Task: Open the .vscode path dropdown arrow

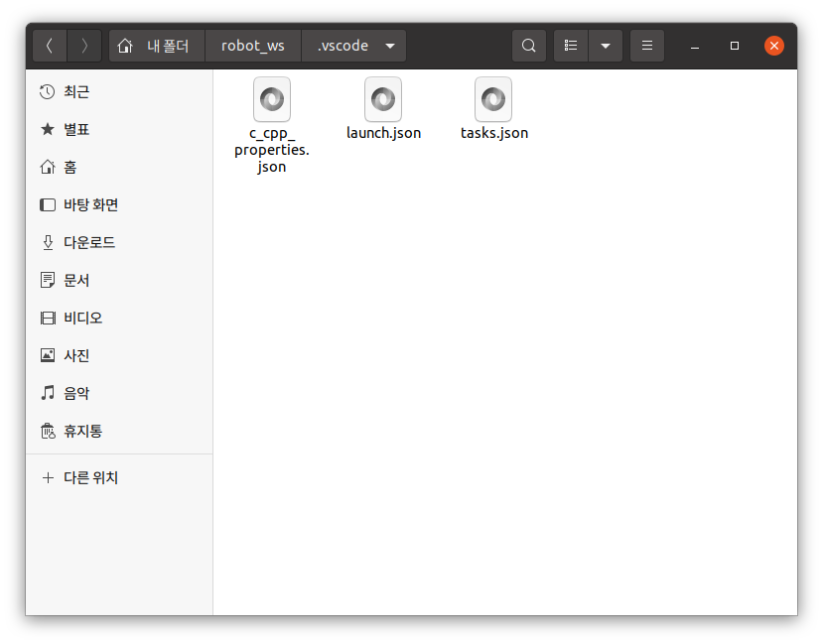Action: click(x=390, y=47)
